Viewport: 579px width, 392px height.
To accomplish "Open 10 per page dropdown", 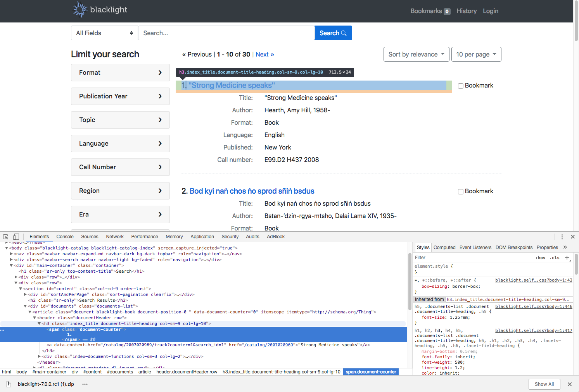I will tap(476, 54).
